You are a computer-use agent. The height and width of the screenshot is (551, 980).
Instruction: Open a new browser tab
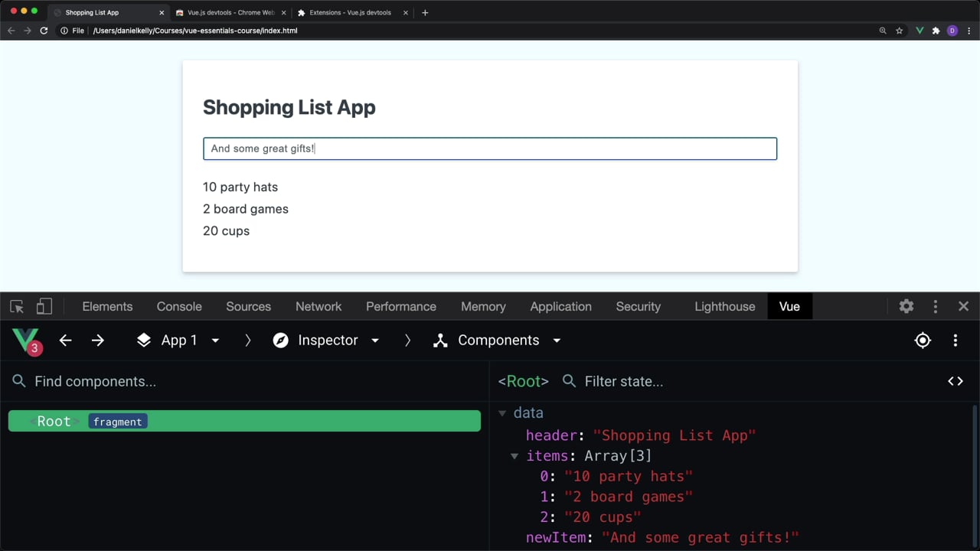[x=425, y=12]
